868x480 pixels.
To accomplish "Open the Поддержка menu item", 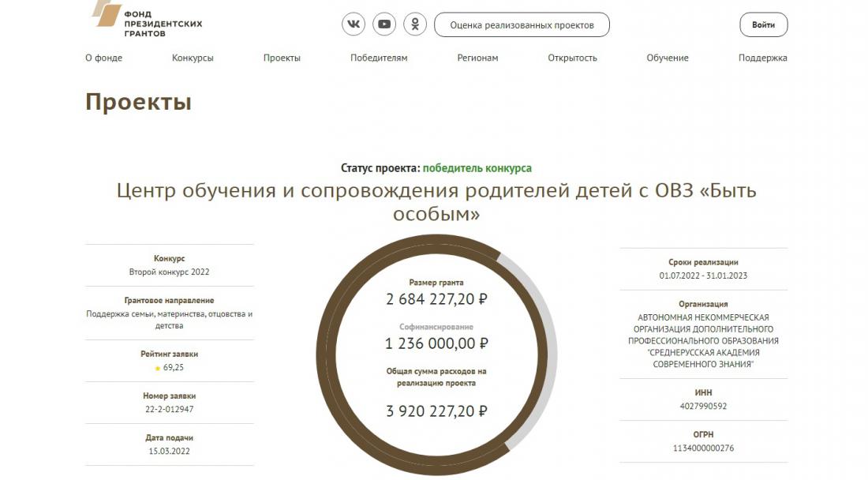I will tap(763, 58).
